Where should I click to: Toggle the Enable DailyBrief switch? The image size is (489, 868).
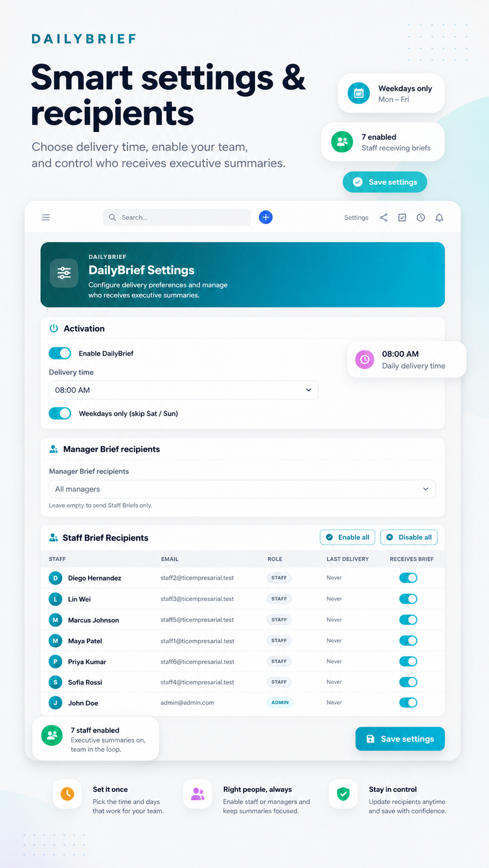(x=60, y=354)
